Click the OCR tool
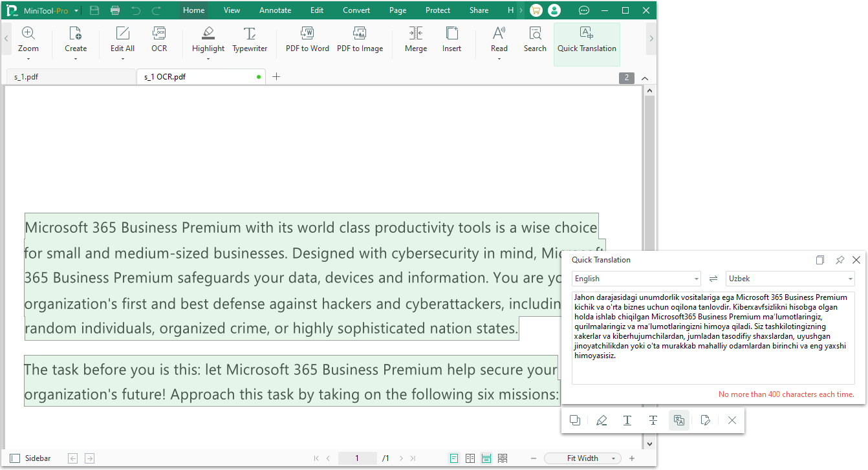The width and height of the screenshot is (868, 470). coord(159,40)
